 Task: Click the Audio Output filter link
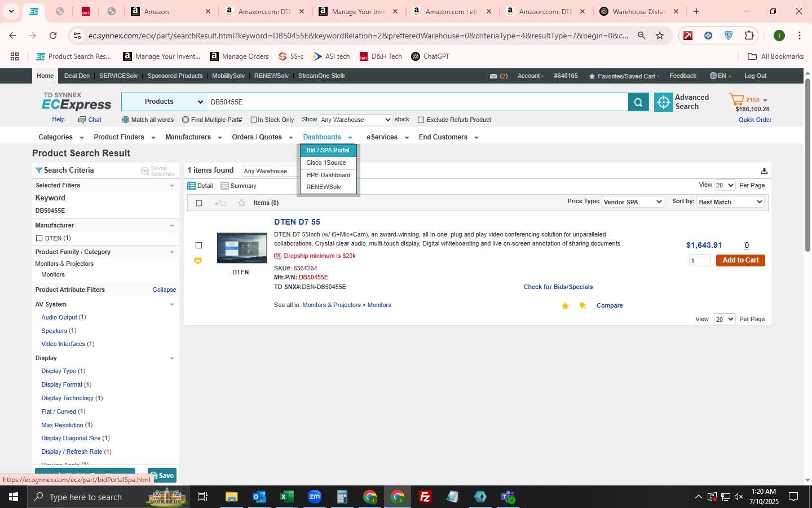[59, 317]
